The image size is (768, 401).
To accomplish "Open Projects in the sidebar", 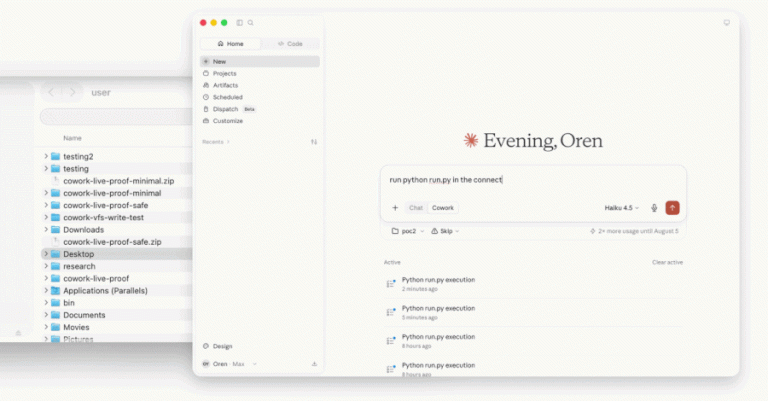I will (260, 73).
